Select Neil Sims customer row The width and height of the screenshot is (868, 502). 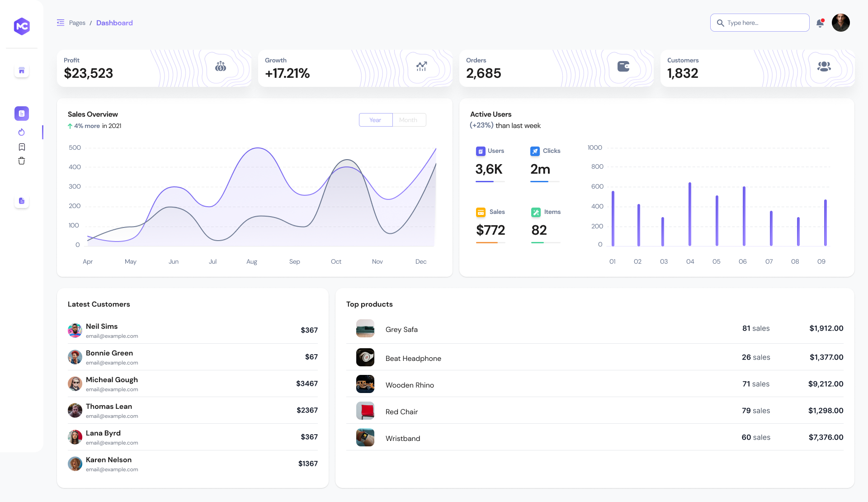pos(193,331)
